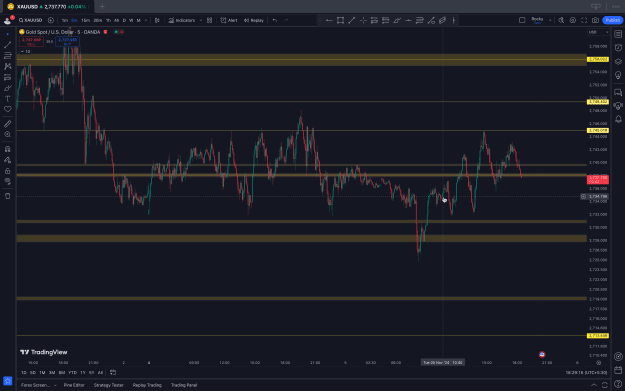625x391 pixels.
Task: Open the Indicators dialog
Action: point(182,20)
